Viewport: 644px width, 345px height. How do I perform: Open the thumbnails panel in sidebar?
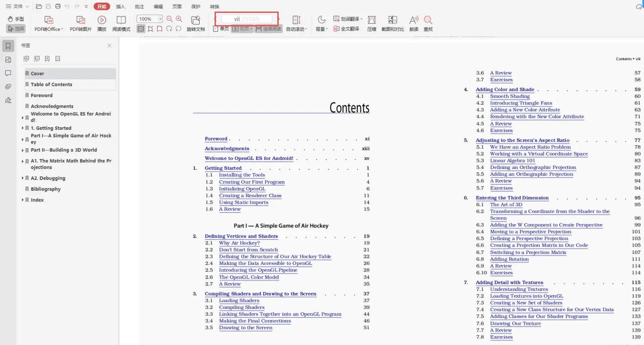[8, 60]
